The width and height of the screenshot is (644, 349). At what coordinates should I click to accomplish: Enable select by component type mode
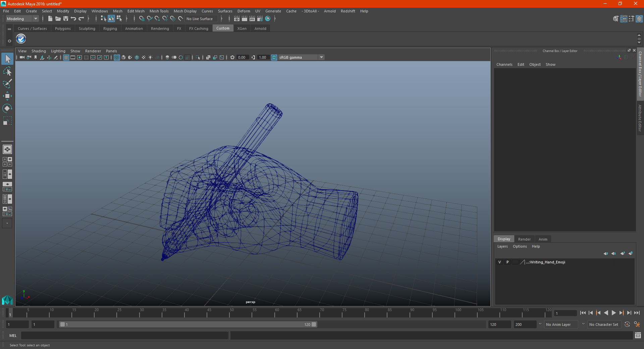tap(119, 19)
